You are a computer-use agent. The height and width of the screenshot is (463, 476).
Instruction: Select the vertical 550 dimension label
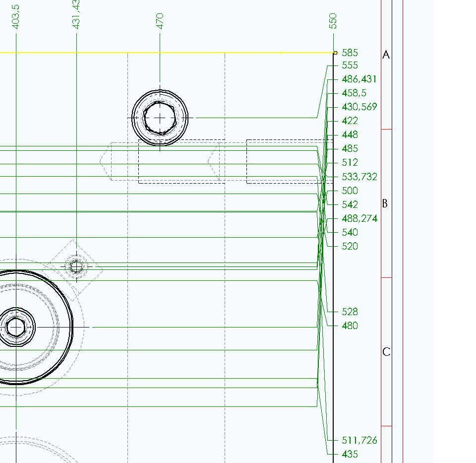click(x=333, y=21)
